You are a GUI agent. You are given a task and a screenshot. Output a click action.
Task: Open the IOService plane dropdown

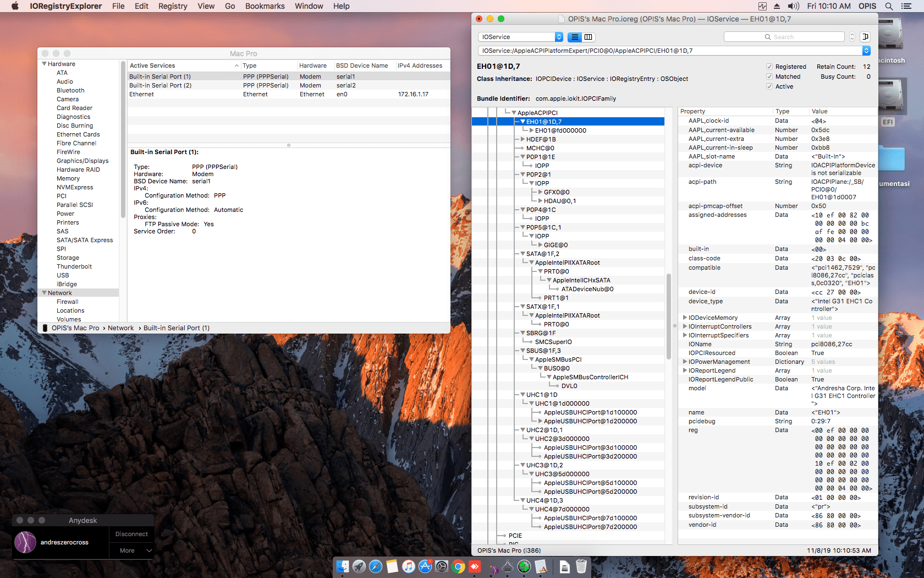pos(520,37)
